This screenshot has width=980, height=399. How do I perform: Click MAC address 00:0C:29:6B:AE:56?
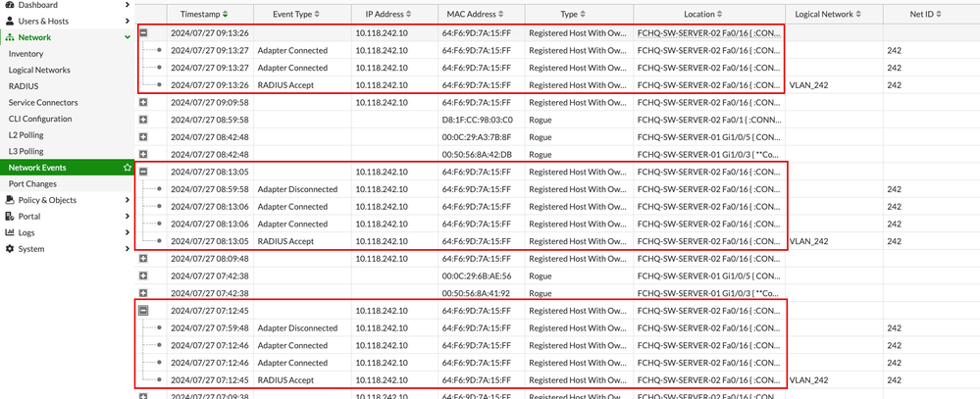point(477,276)
